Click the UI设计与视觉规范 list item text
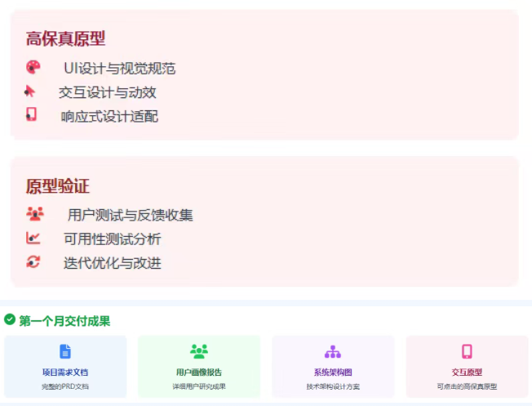Image resolution: width=532 pixels, height=406 pixels. tap(119, 69)
